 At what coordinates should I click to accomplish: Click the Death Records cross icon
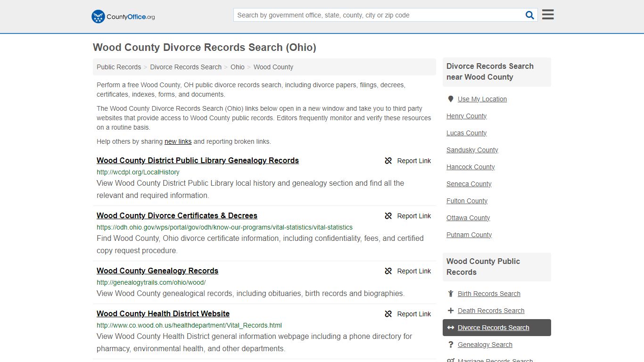(451, 311)
